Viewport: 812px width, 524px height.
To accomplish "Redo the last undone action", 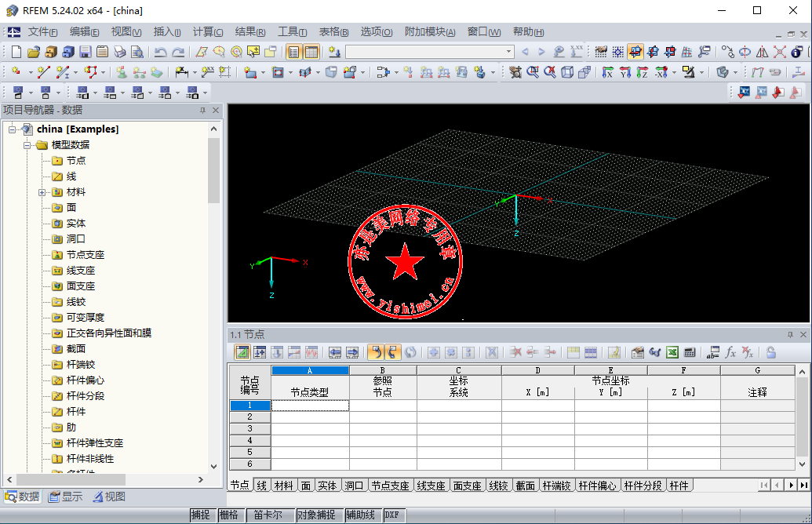I will point(178,52).
